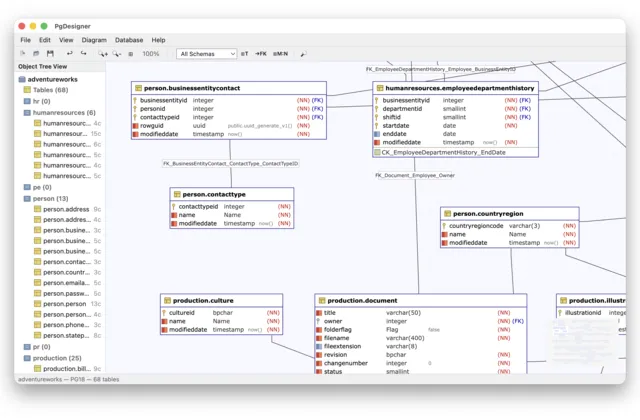Image resolution: width=640 pixels, height=420 pixels.
Task: Click table icon in production.culture diagram header
Action: coord(167,300)
